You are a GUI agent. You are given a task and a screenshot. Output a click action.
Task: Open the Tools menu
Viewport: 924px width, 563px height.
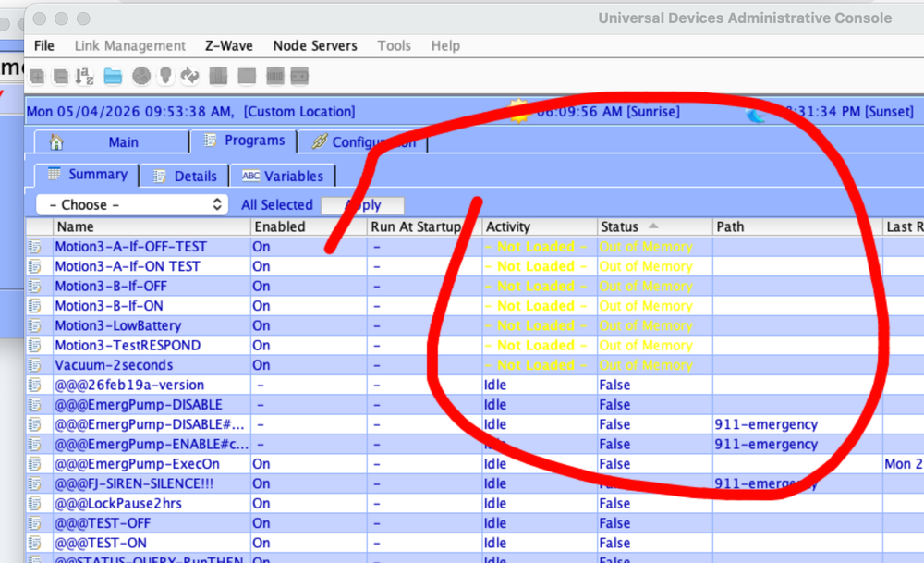(395, 46)
